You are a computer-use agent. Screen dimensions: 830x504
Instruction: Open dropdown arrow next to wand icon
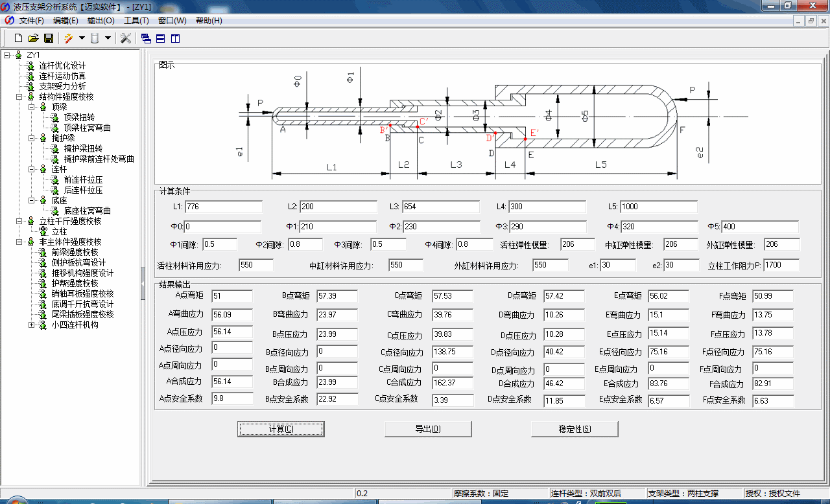82,38
